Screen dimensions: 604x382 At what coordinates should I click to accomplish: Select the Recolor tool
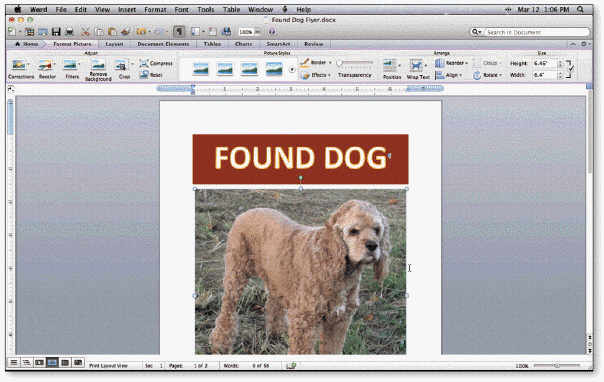tap(45, 65)
